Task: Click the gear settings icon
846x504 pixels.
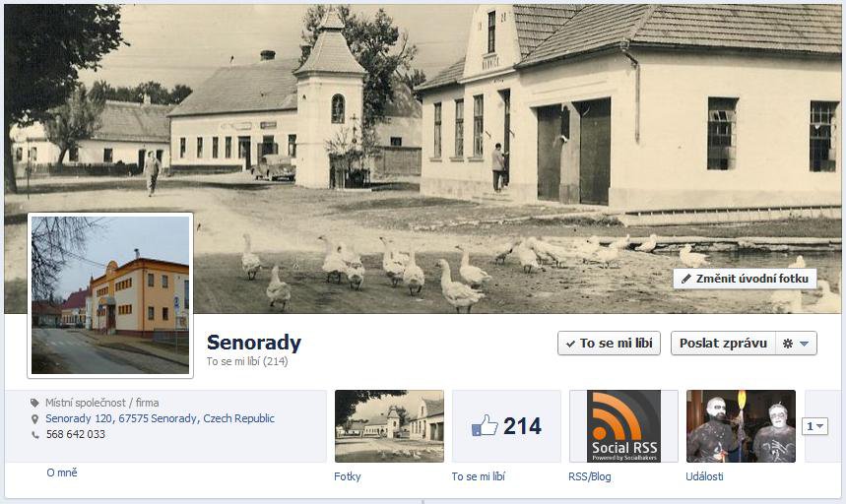Action: (x=788, y=344)
